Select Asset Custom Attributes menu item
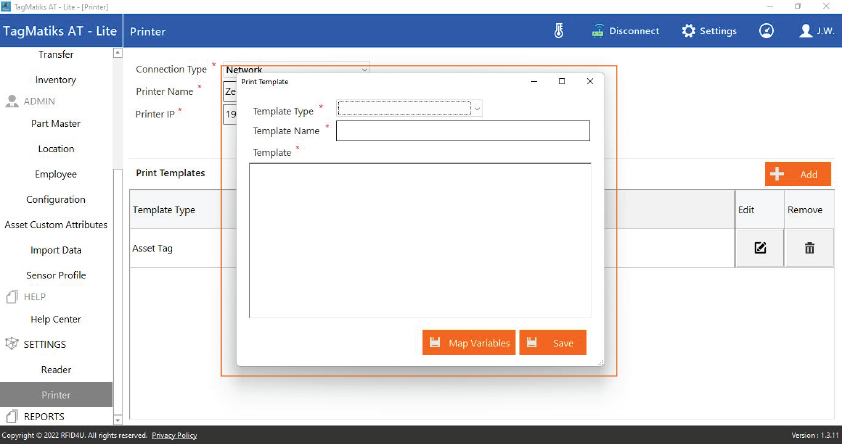 click(56, 225)
